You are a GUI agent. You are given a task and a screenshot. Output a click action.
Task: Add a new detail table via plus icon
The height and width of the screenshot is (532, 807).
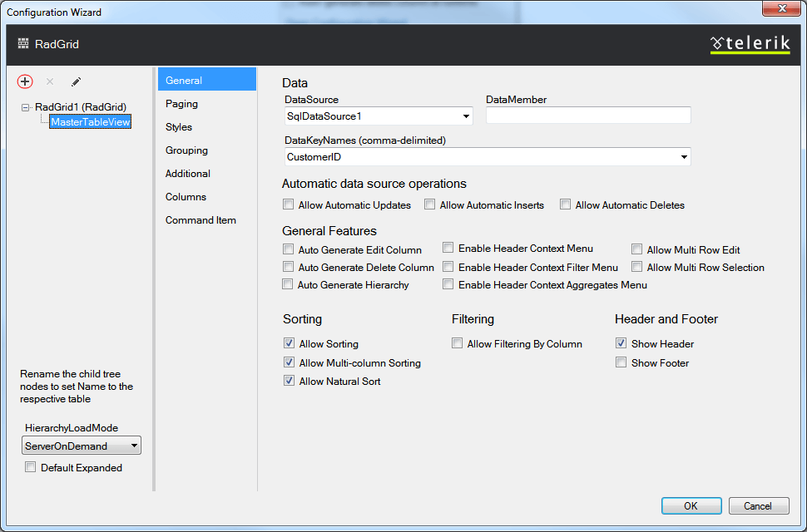click(25, 81)
